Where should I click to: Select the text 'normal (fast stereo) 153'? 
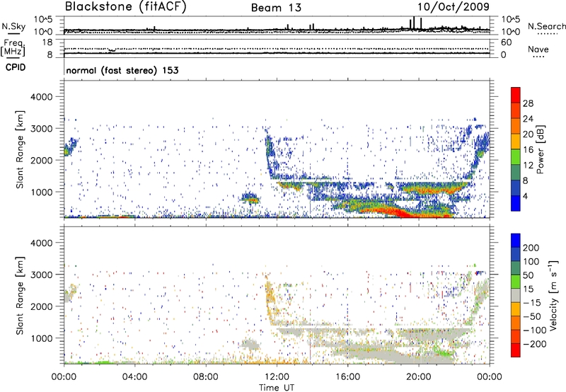tap(122, 70)
